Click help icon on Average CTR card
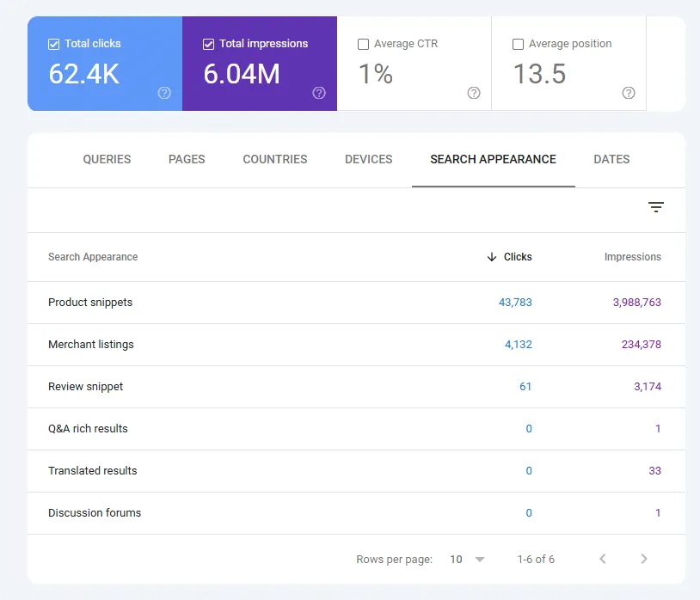Image resolution: width=700 pixels, height=600 pixels. tap(474, 93)
